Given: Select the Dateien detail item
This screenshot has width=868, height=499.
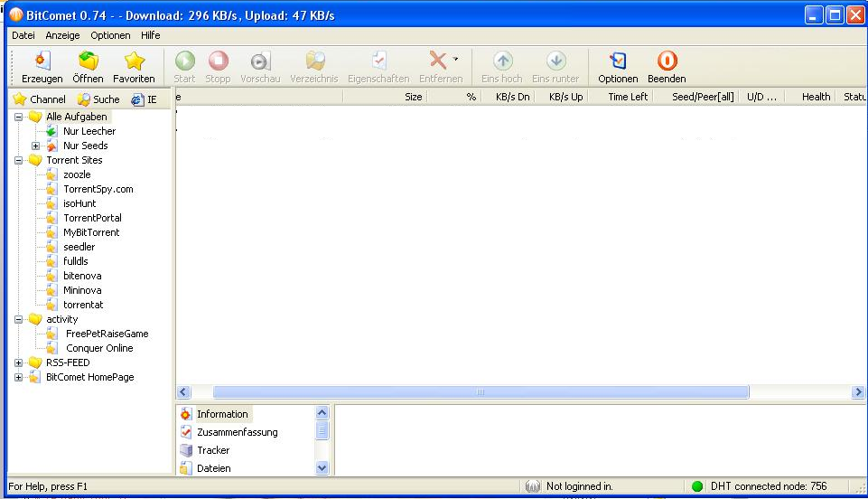Looking at the screenshot, I should (214, 468).
